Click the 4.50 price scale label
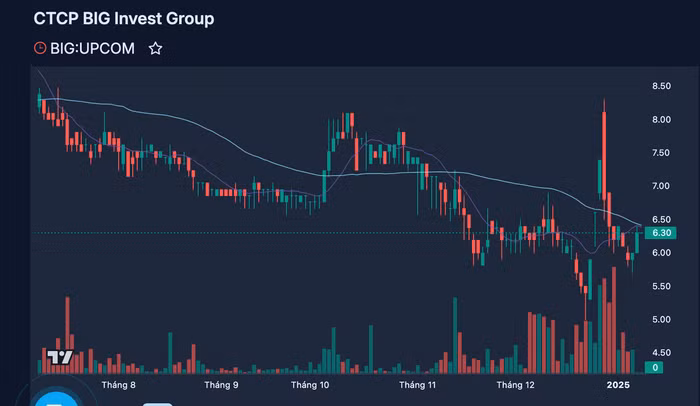The width and height of the screenshot is (700, 406). tap(661, 353)
